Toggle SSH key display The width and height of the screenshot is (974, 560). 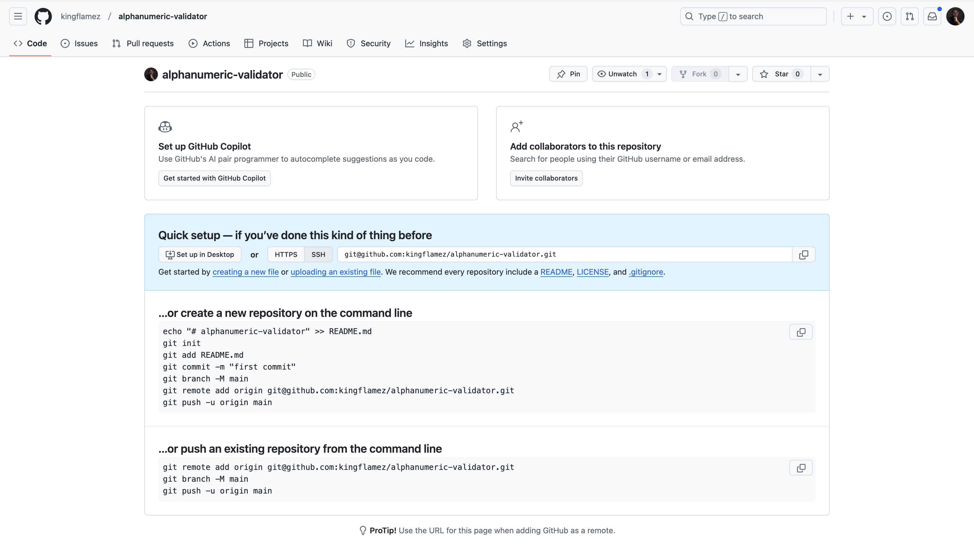318,254
